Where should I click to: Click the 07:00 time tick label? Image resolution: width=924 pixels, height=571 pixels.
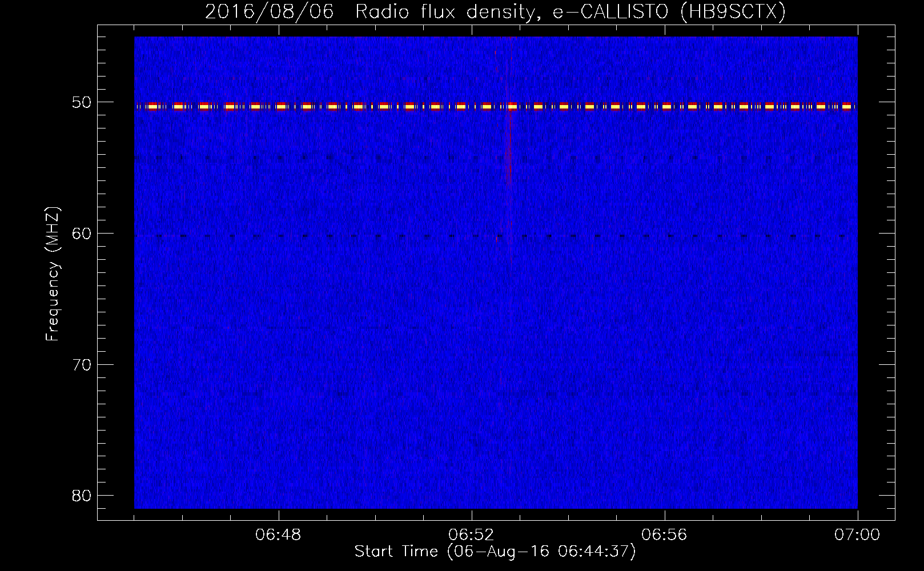857,535
